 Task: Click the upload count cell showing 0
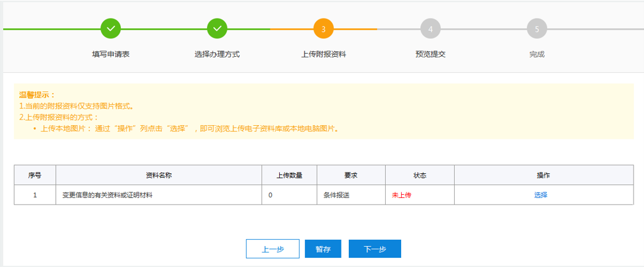[290, 195]
